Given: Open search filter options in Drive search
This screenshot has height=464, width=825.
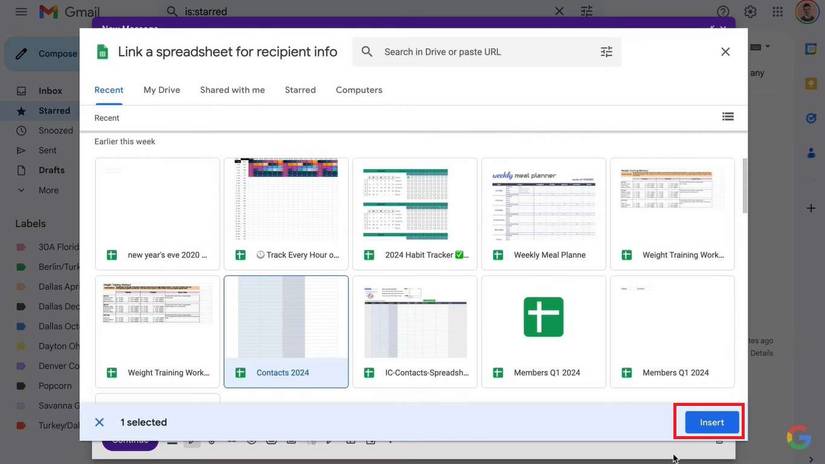Looking at the screenshot, I should 606,52.
